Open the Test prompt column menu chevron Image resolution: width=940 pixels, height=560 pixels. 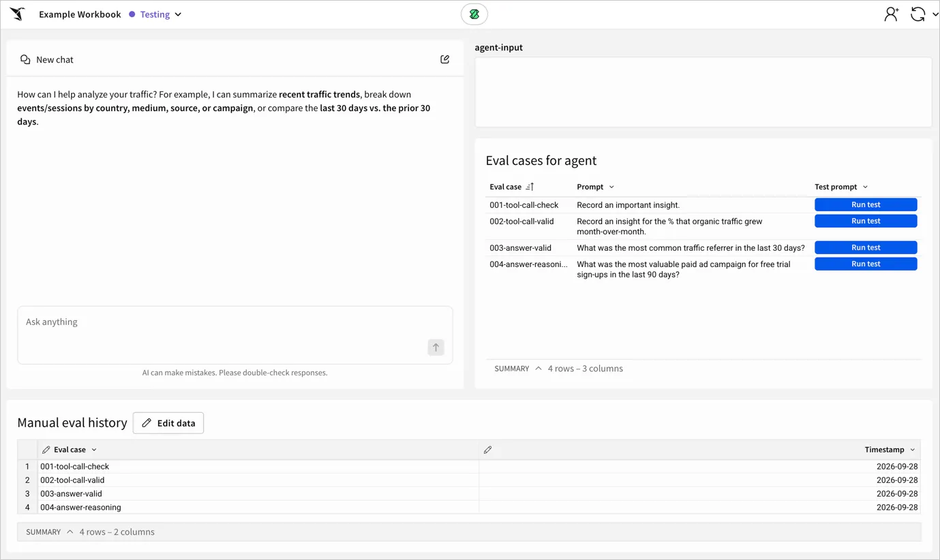865,187
